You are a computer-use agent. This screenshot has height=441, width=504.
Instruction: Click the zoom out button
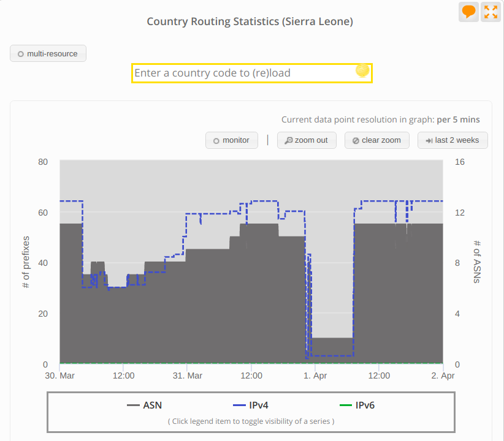307,140
